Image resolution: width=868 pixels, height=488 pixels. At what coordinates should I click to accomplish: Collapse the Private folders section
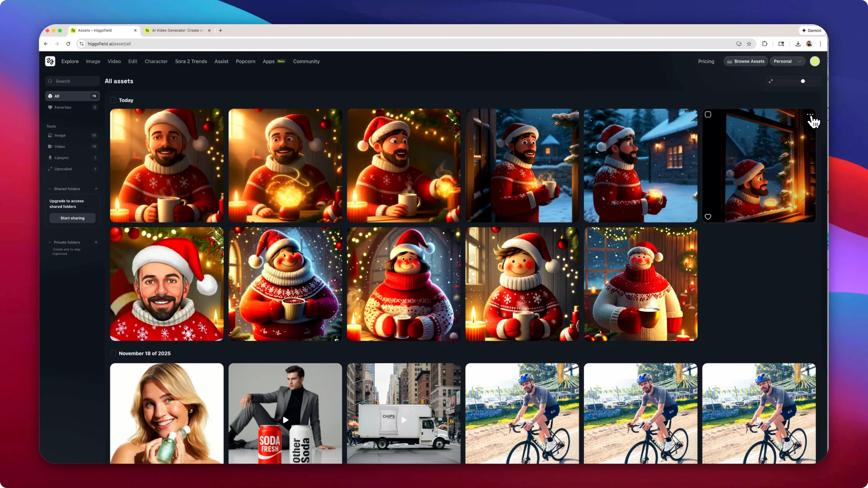coord(50,242)
